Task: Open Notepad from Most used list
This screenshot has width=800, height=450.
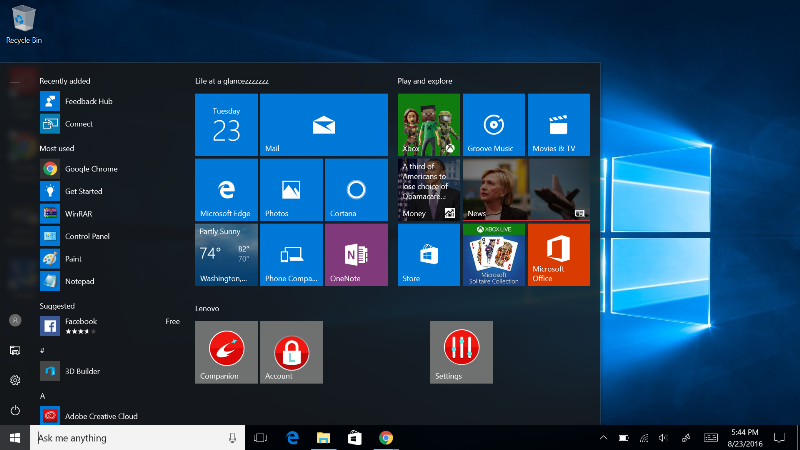Action: [110, 281]
